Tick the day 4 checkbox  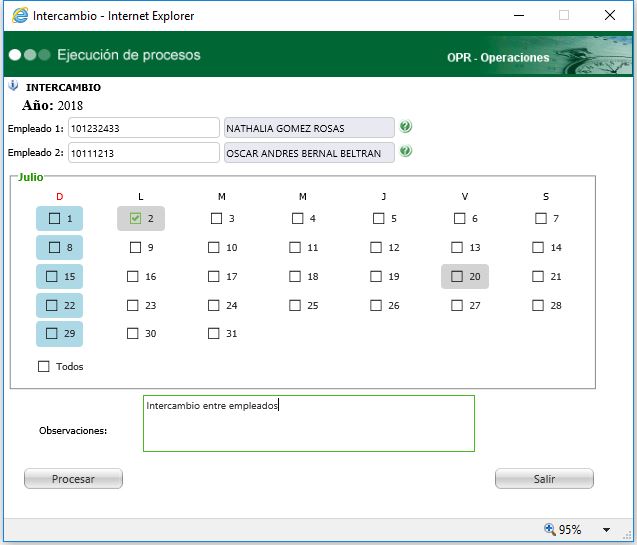[297, 218]
